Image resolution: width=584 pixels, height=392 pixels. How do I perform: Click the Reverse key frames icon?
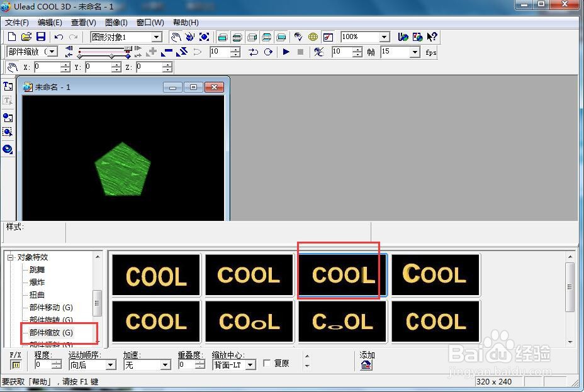point(181,52)
